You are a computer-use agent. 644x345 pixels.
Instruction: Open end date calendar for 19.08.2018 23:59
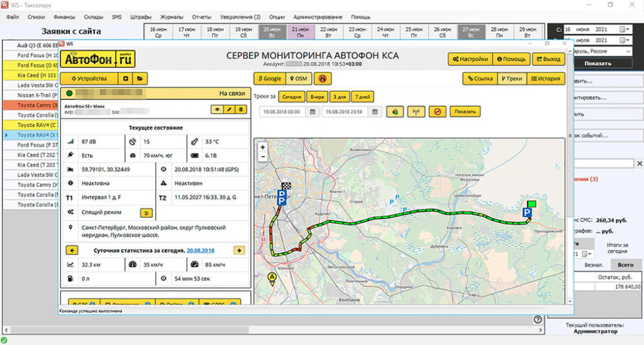375,111
